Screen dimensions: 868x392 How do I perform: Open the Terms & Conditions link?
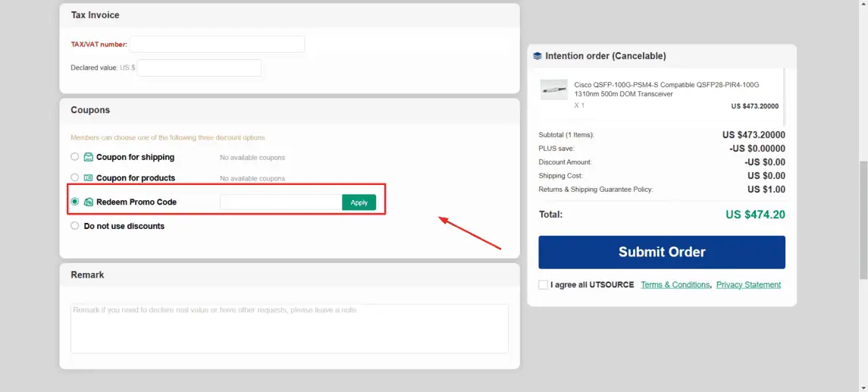pos(675,285)
